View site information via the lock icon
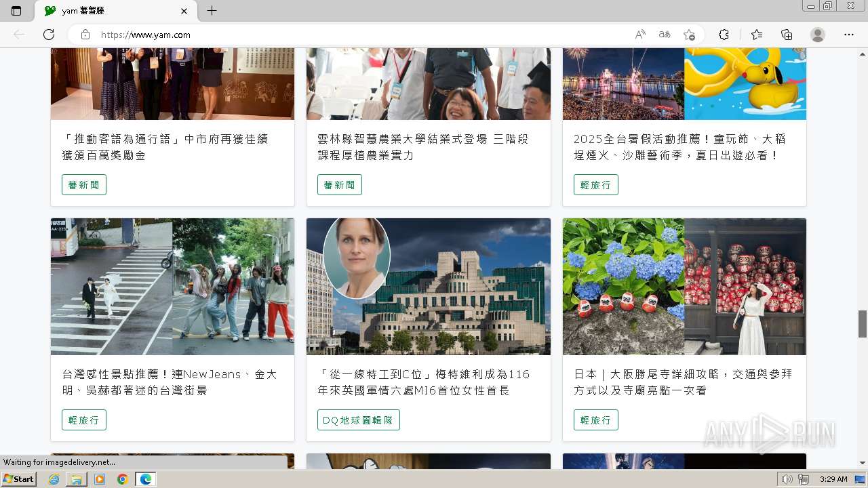Image resolution: width=868 pixels, height=488 pixels. click(85, 35)
